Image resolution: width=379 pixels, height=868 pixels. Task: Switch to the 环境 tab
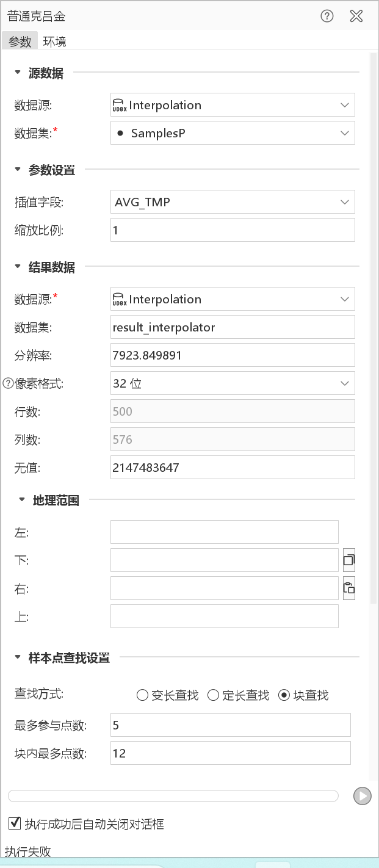click(54, 42)
